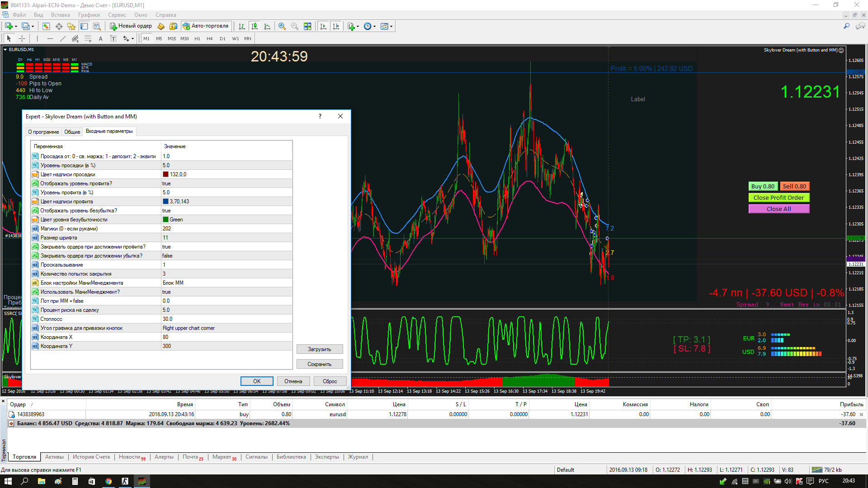Launch the Strategy Tester
Screen dimensions: 868x488
[x=97, y=26]
